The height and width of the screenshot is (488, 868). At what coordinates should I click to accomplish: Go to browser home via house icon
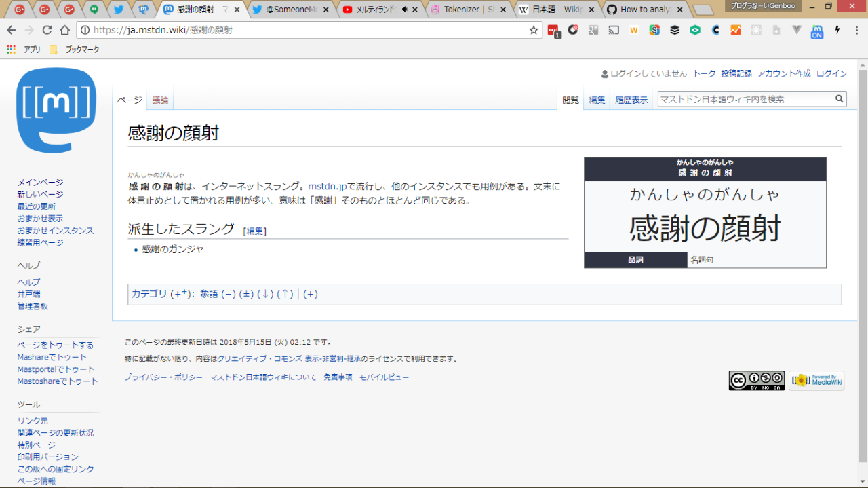(64, 31)
